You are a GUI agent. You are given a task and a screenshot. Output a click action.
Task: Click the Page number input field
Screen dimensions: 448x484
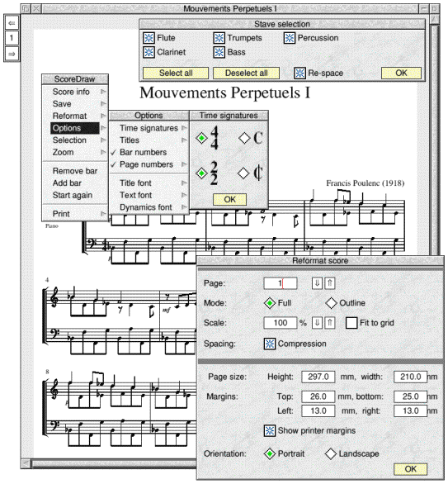tap(281, 283)
